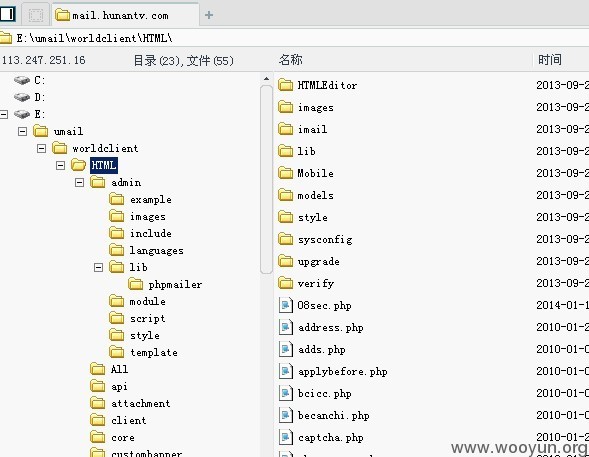Select the worldclient folder icon in tree
Screen dimensions: 589x457
click(x=60, y=148)
